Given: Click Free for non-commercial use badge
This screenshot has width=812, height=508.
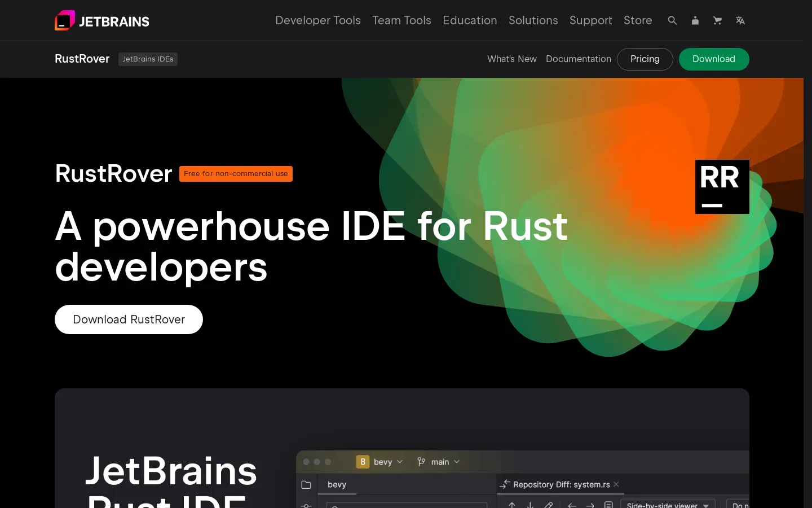Looking at the screenshot, I should click(236, 174).
